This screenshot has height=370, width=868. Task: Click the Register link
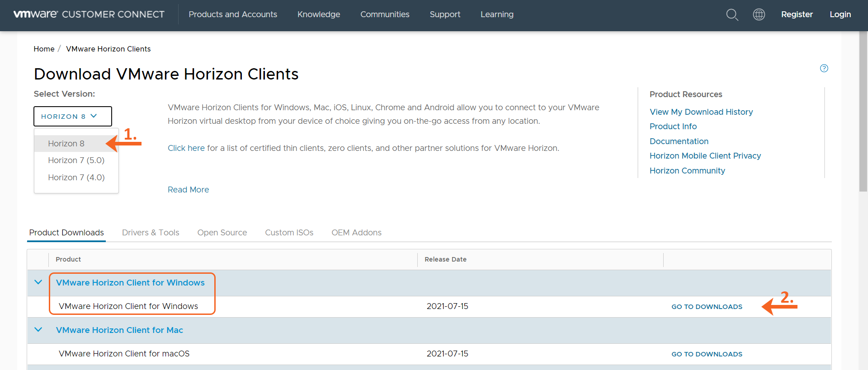pyautogui.click(x=797, y=14)
